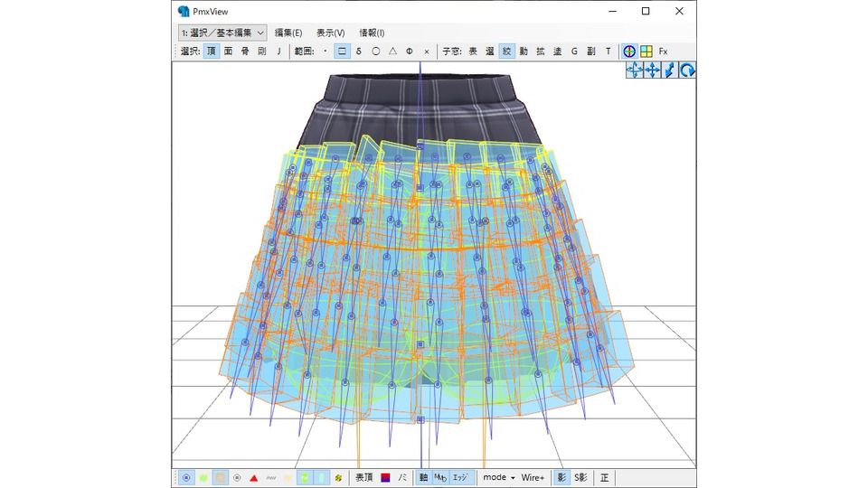Open the 情報(I) menu
Image resolution: width=868 pixels, height=488 pixels.
click(372, 33)
